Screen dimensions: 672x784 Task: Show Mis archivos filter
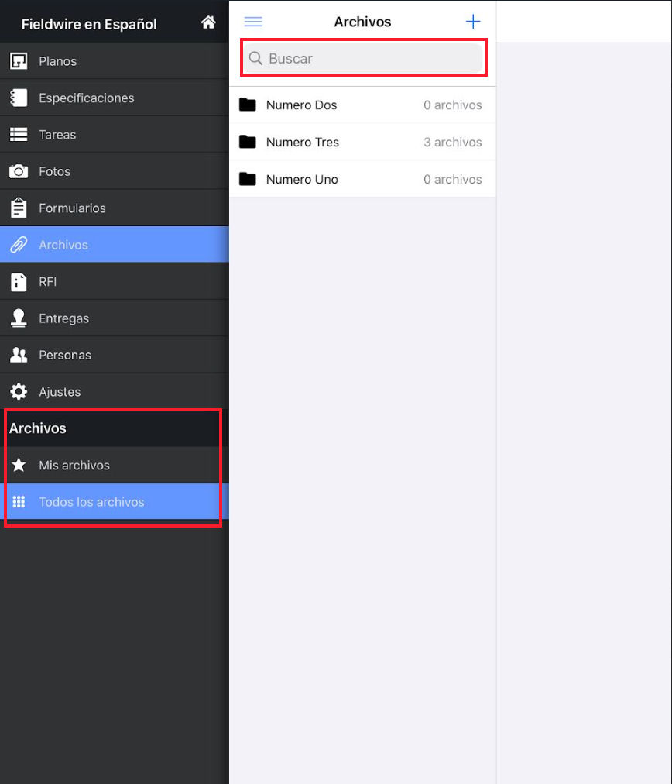(x=115, y=465)
